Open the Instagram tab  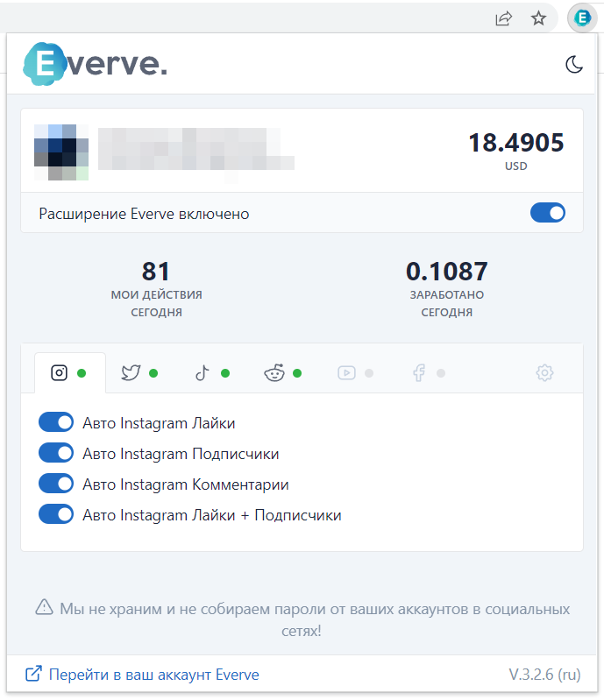pos(70,372)
